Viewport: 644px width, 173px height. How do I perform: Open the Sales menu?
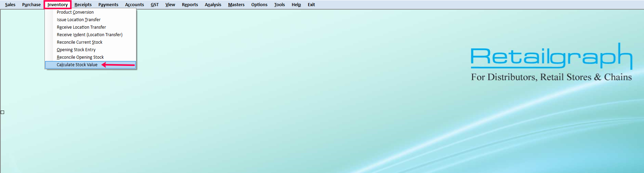[x=10, y=5]
